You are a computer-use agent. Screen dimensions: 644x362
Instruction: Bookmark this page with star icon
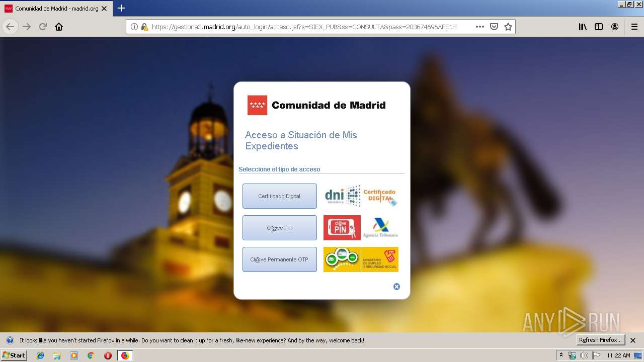pos(508,27)
